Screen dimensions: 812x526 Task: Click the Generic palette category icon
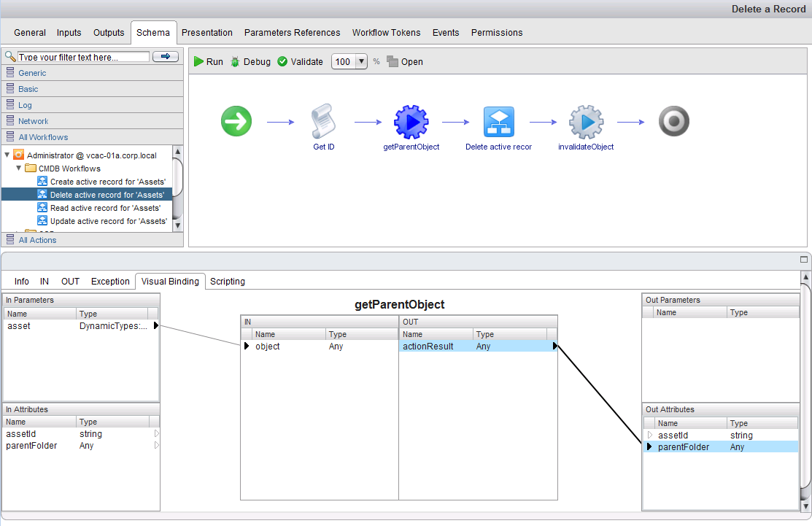[9, 72]
